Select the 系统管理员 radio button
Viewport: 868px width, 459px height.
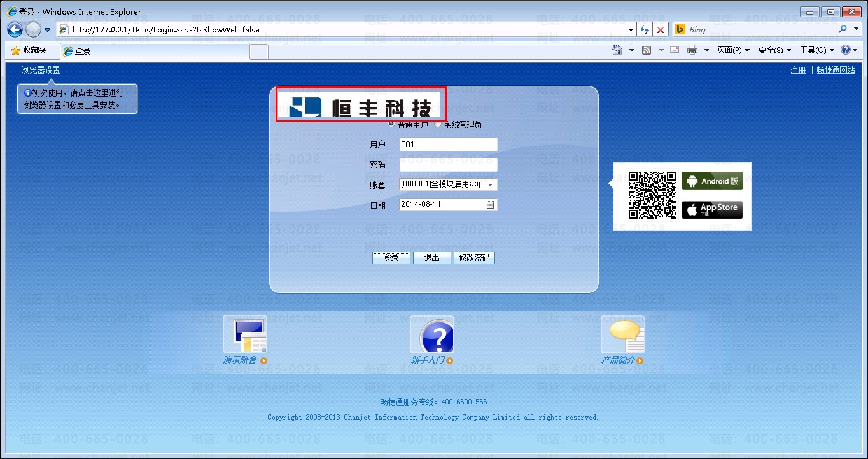tap(438, 124)
